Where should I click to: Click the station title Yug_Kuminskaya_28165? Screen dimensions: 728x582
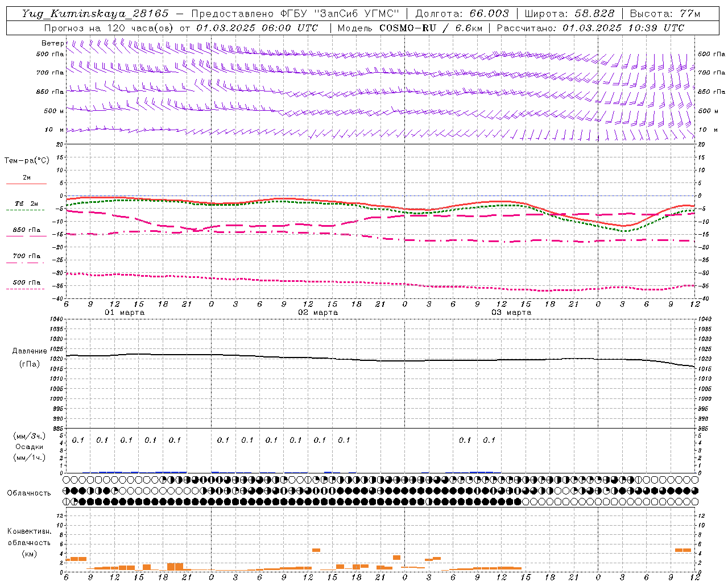pos(95,14)
